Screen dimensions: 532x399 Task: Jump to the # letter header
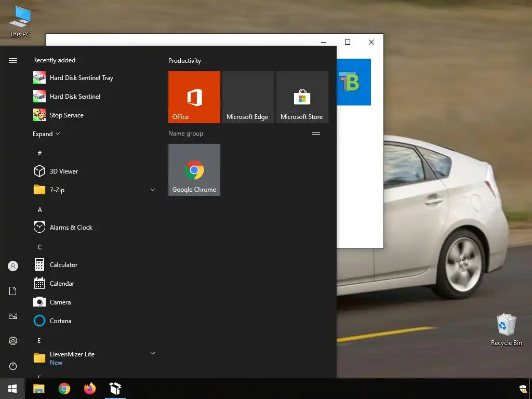tap(39, 153)
